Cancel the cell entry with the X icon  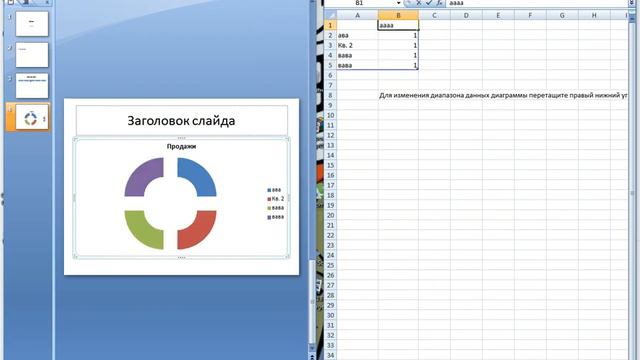point(418,3)
